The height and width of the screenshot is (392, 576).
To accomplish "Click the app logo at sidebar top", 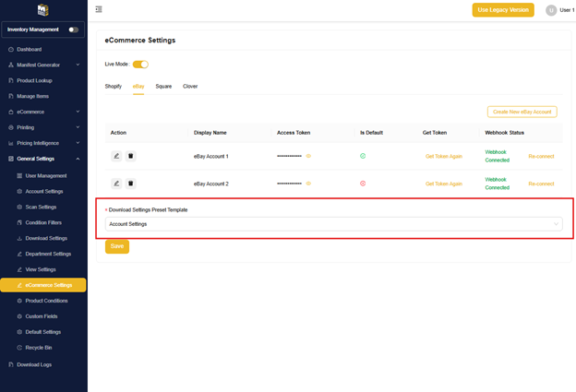I will 43,10.
